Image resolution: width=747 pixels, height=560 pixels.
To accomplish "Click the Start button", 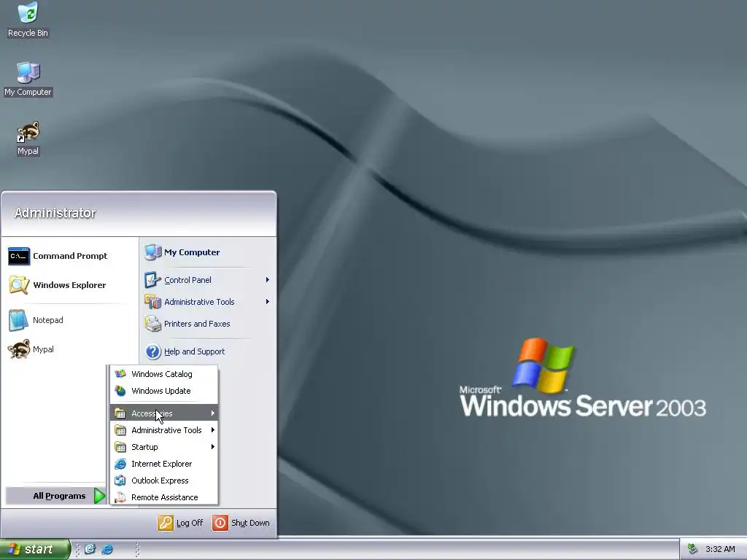I will pos(35,549).
